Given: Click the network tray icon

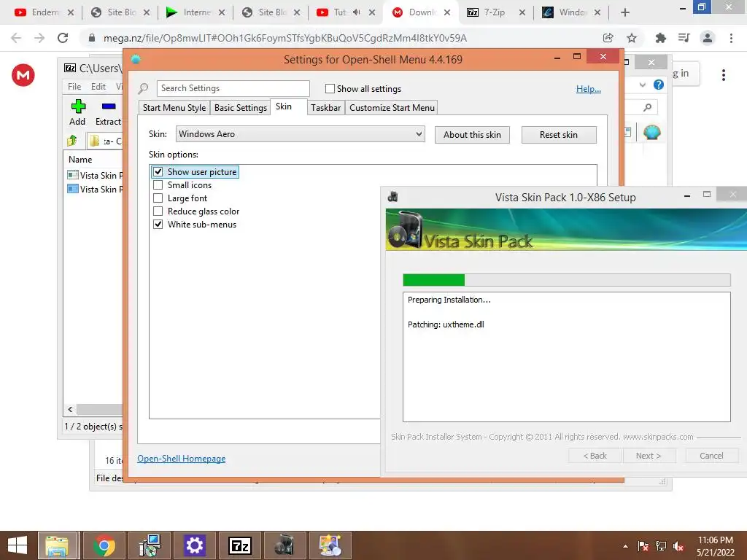Looking at the screenshot, I should pos(661,546).
